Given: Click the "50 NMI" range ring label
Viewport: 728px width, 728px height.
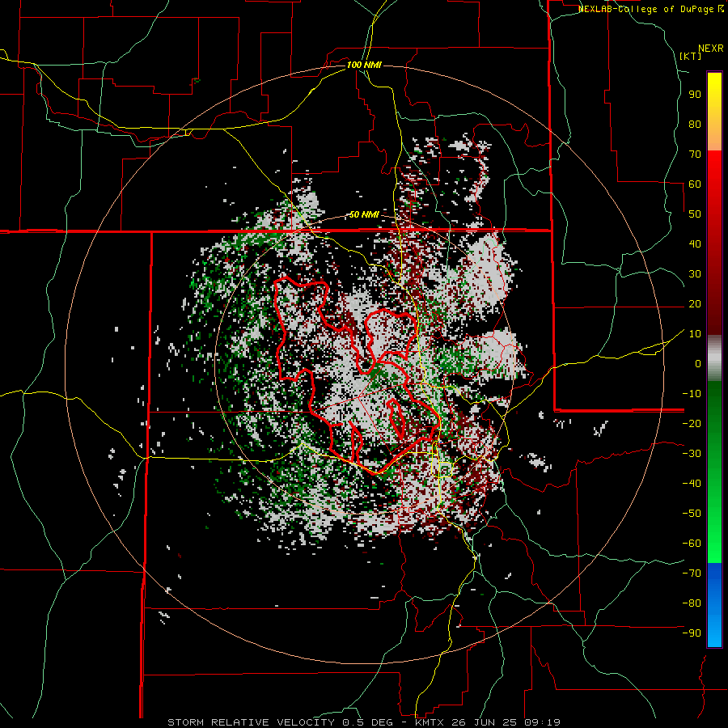Looking at the screenshot, I should click(364, 214).
